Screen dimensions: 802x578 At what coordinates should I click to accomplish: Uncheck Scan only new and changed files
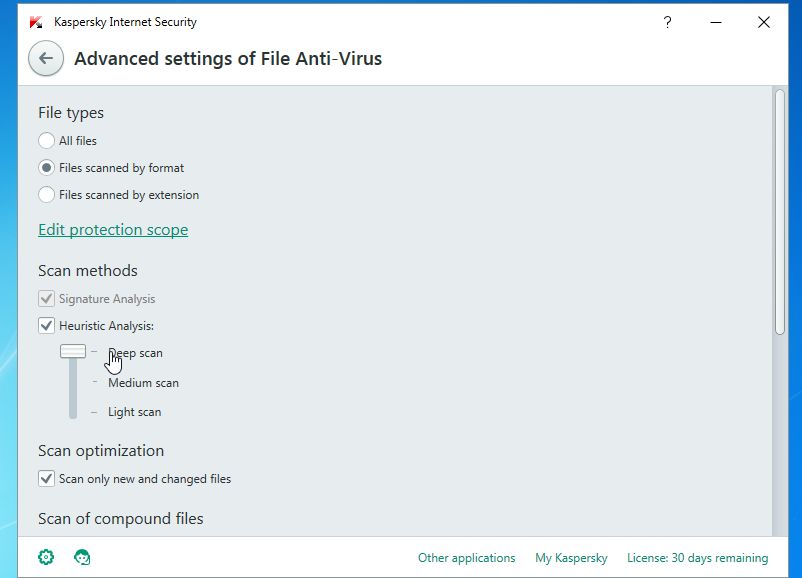(x=46, y=479)
